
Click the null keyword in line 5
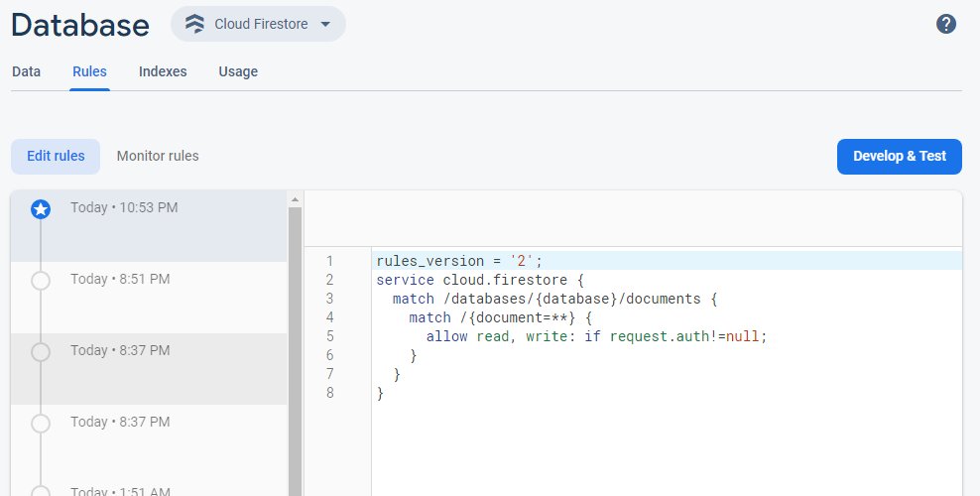(x=743, y=336)
